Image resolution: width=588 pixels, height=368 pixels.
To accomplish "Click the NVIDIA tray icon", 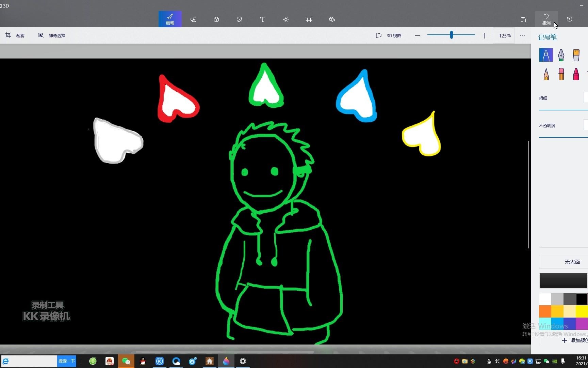I will click(555, 361).
